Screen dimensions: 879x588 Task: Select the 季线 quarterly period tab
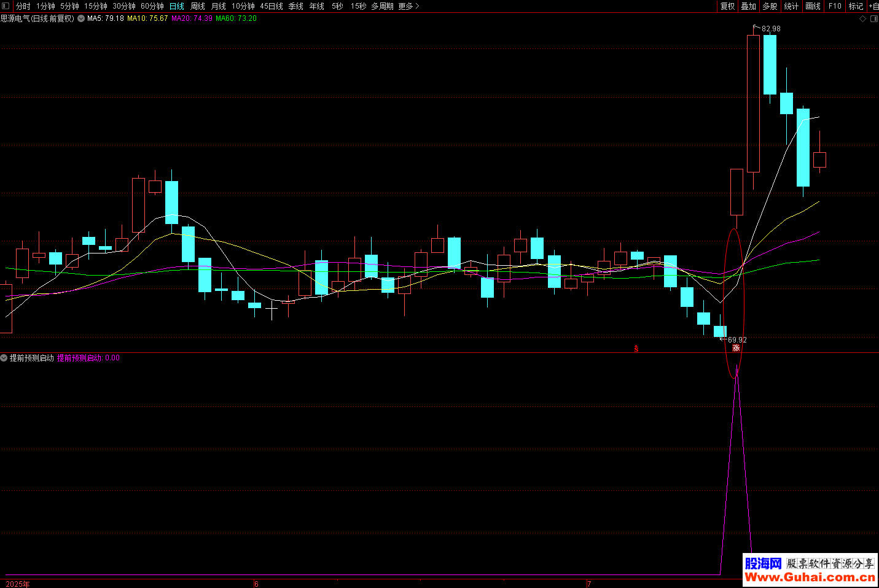point(296,6)
